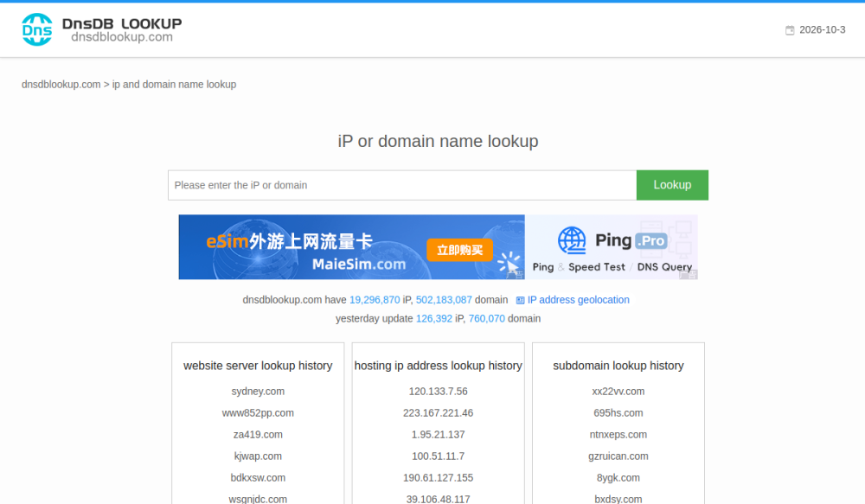Open kjwap.com lookup entry

258,456
